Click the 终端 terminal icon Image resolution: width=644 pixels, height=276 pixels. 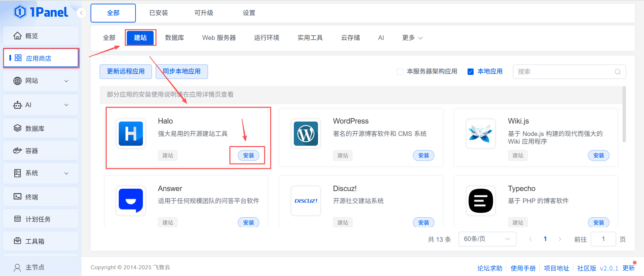pyautogui.click(x=17, y=196)
